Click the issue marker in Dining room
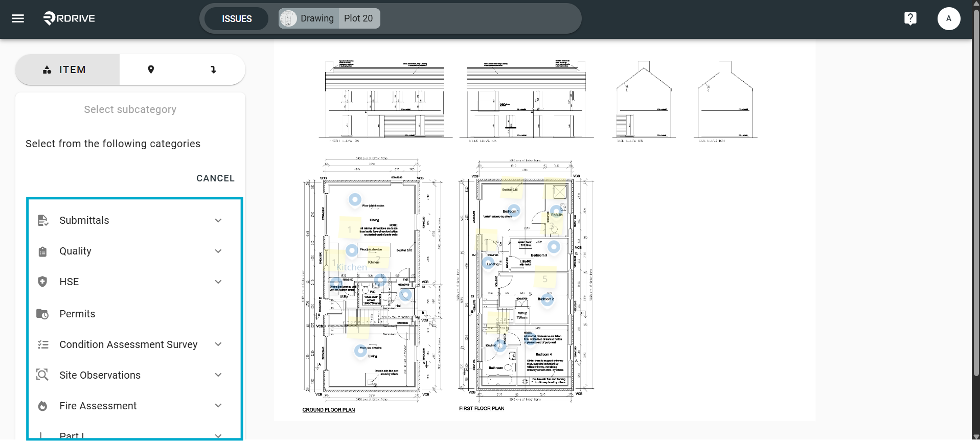The image size is (980, 441). coord(355,199)
